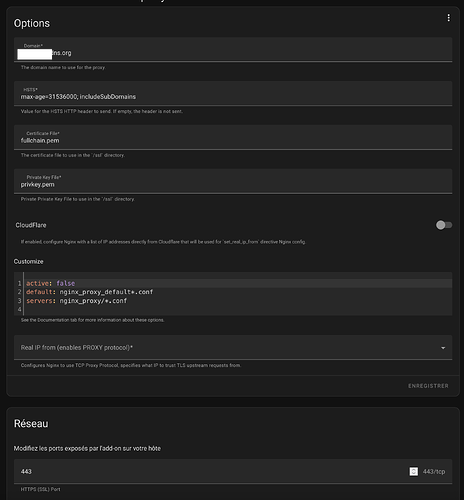464x500 pixels.
Task: Select the Certificate File fullchain.pem field
Action: pyautogui.click(x=233, y=137)
